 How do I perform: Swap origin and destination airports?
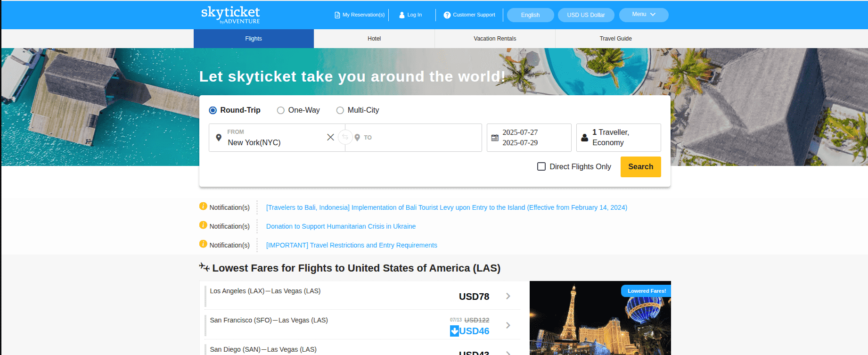point(345,137)
